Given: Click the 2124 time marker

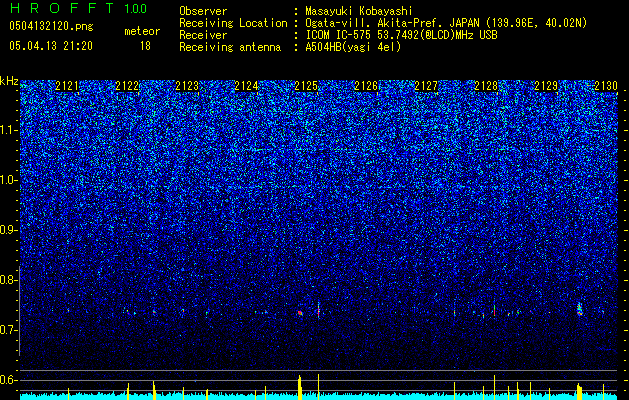Looking at the screenshot, I should coord(246,86).
